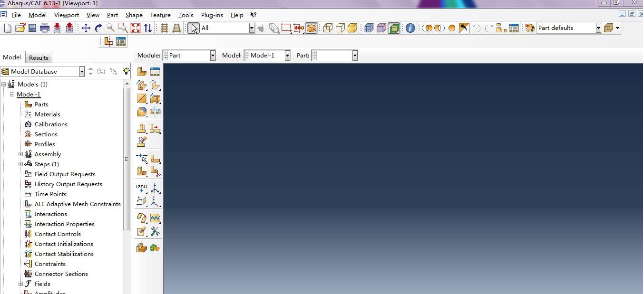This screenshot has width=644, height=294.
Task: Open the Shape menu
Action: pos(134,15)
